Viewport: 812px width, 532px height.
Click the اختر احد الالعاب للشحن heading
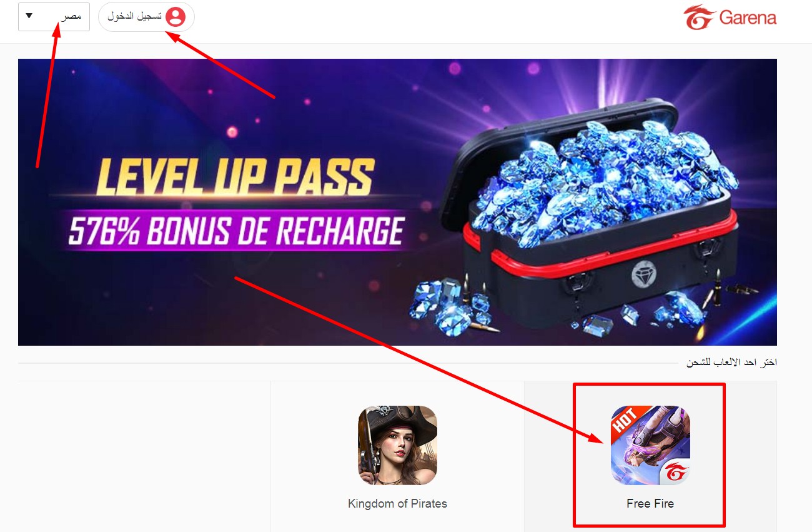point(731,363)
